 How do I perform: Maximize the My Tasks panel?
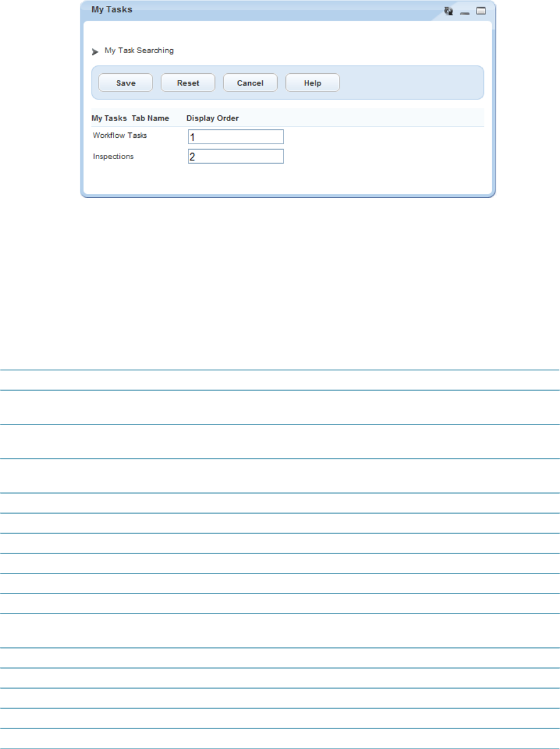click(x=481, y=11)
